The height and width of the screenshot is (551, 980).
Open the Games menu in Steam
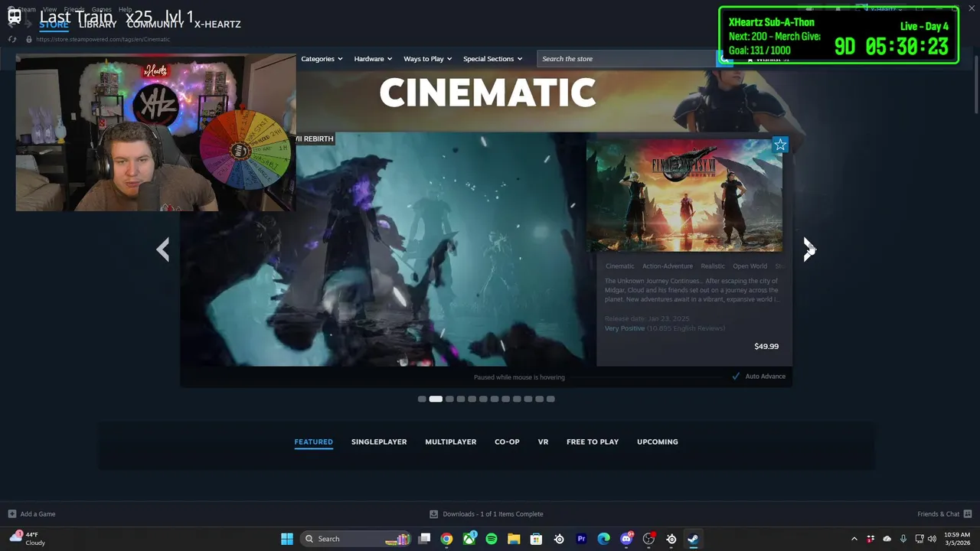click(x=101, y=10)
